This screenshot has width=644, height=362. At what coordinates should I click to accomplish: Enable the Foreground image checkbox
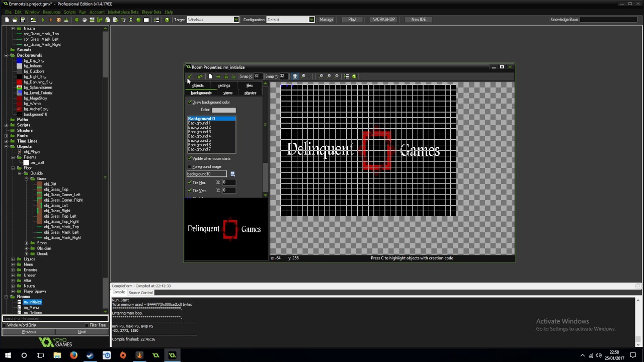[190, 166]
